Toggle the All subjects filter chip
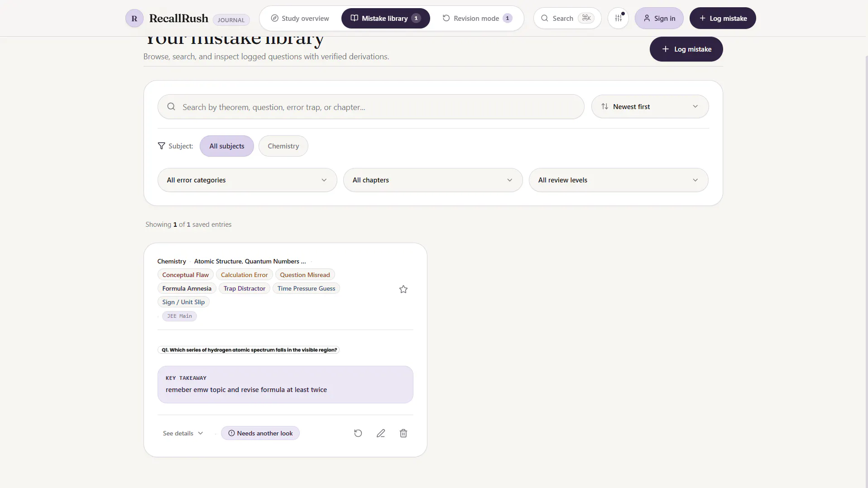This screenshot has height=488, width=868. pos(226,146)
